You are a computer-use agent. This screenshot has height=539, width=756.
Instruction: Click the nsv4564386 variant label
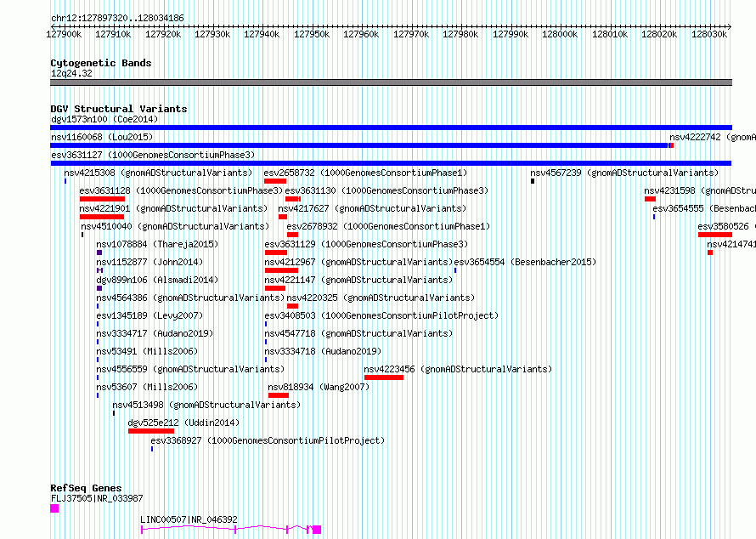(x=190, y=298)
